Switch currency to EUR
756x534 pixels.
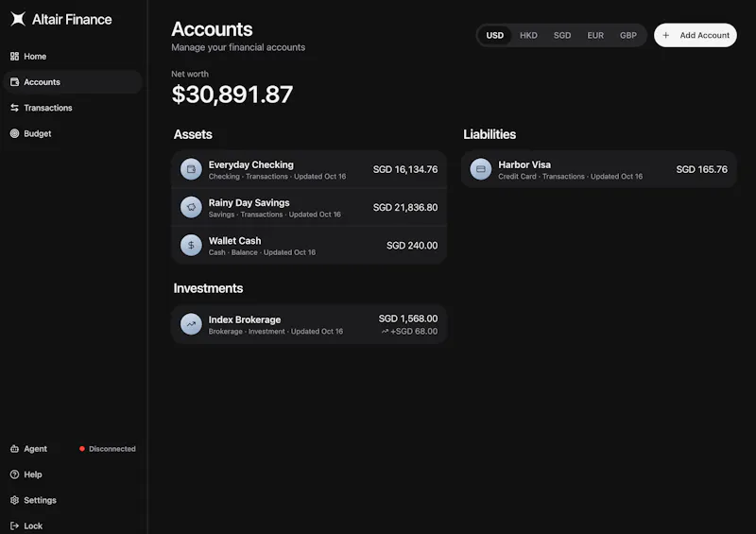click(x=595, y=35)
